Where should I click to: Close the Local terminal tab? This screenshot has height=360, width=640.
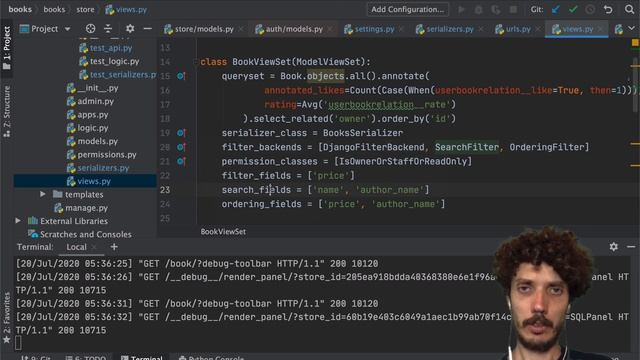coord(94,247)
